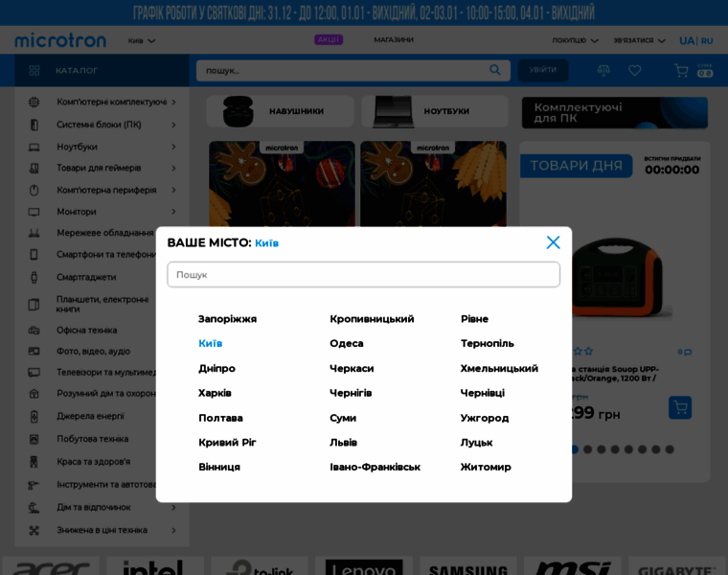Select Суми city

coord(343,418)
